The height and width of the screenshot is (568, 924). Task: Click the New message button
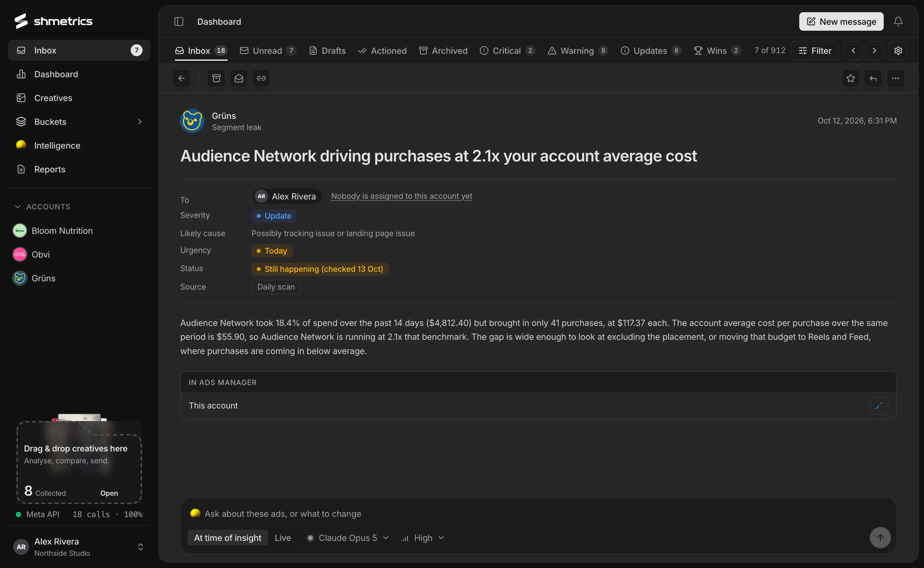(x=841, y=21)
